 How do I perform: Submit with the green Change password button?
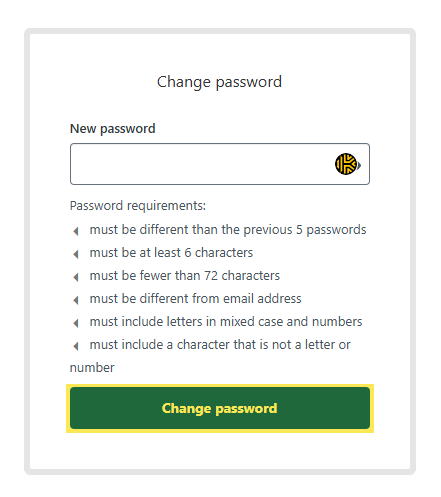coord(220,408)
